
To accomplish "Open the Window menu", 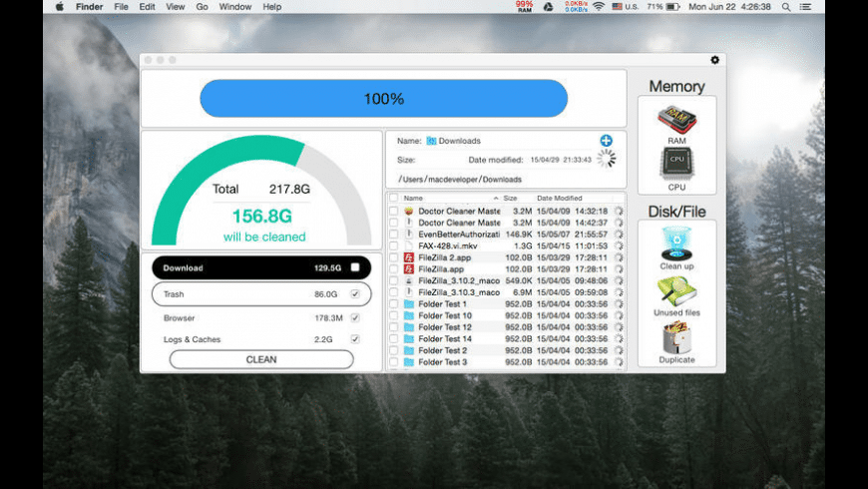I will pyautogui.click(x=234, y=7).
